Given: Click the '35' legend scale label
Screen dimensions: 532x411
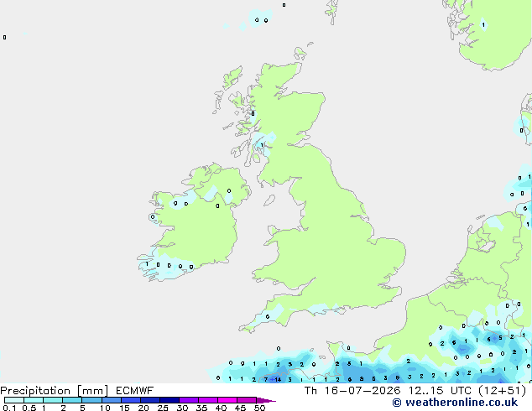Looking at the screenshot, I should 201,408.
